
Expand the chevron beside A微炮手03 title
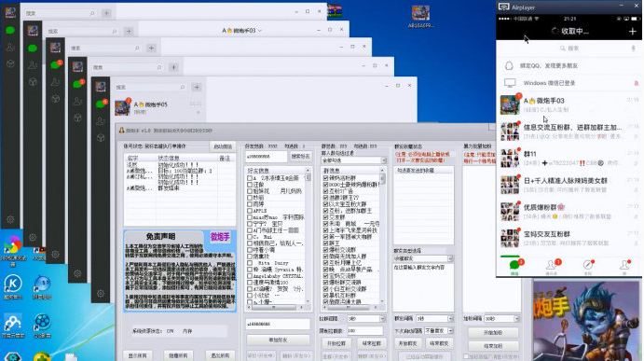tap(260, 31)
